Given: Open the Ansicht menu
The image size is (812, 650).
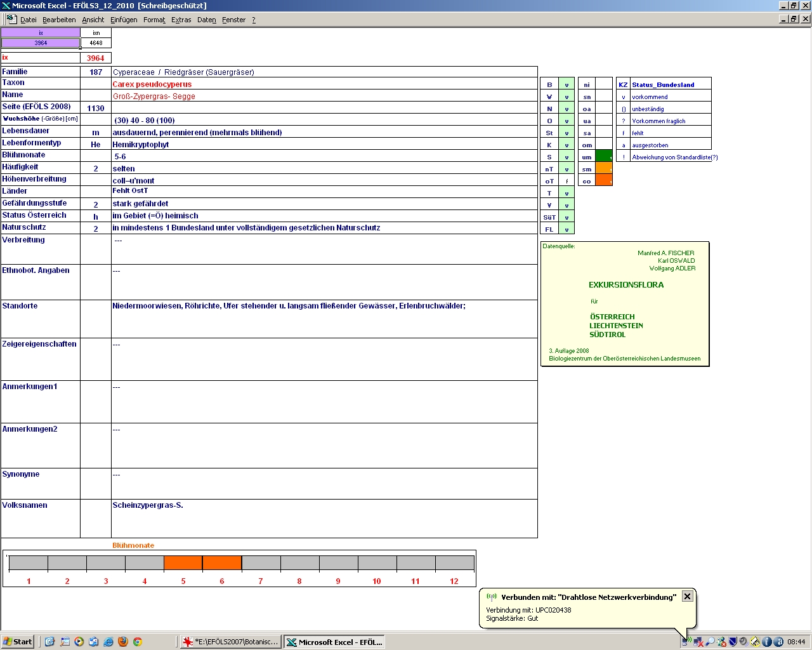Looking at the screenshot, I should (x=93, y=20).
